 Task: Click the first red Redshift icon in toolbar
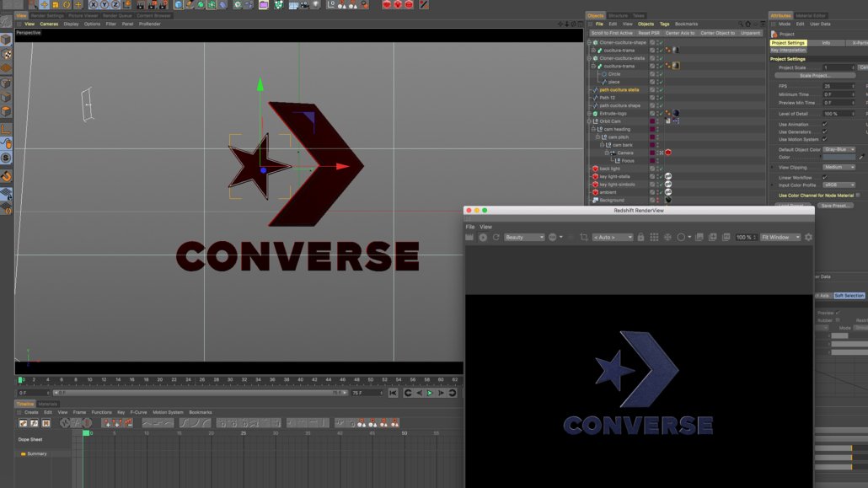point(387,4)
